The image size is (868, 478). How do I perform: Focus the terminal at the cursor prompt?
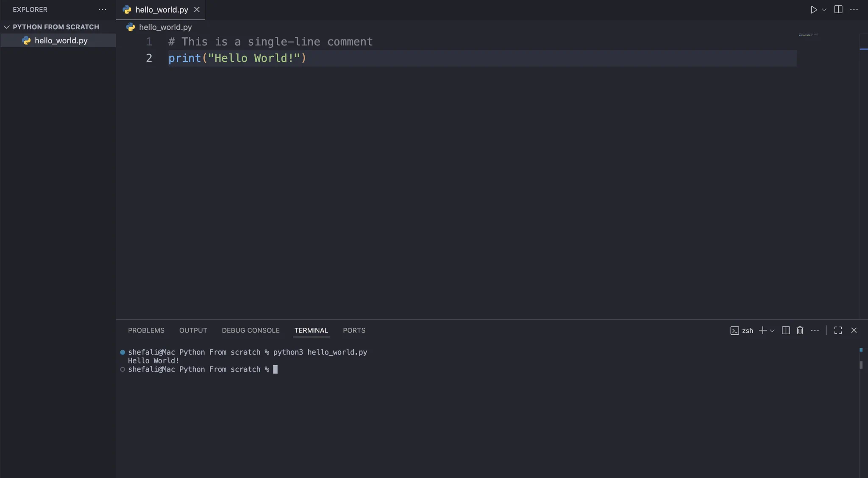click(275, 369)
